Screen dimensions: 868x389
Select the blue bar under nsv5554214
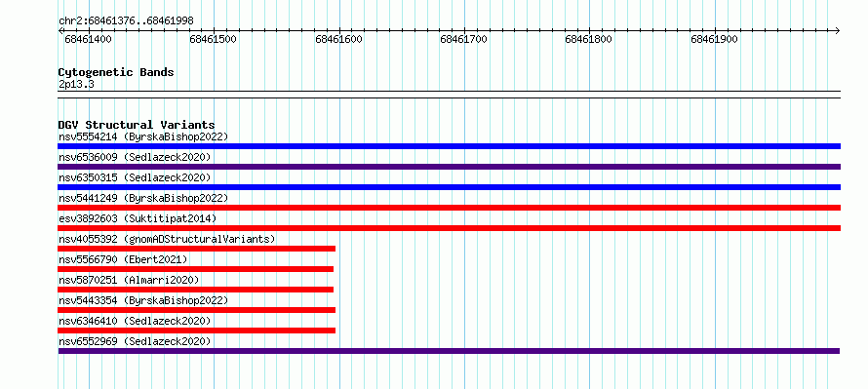coord(449,146)
